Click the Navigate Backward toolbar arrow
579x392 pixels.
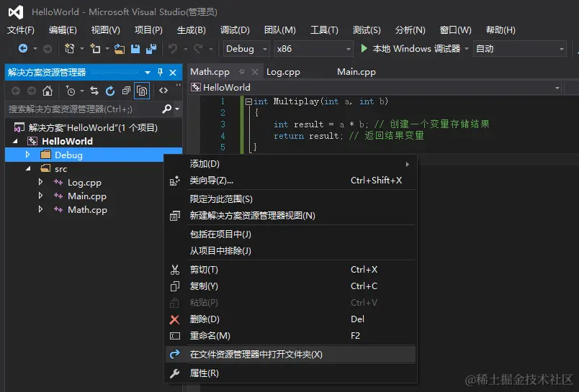tap(23, 48)
